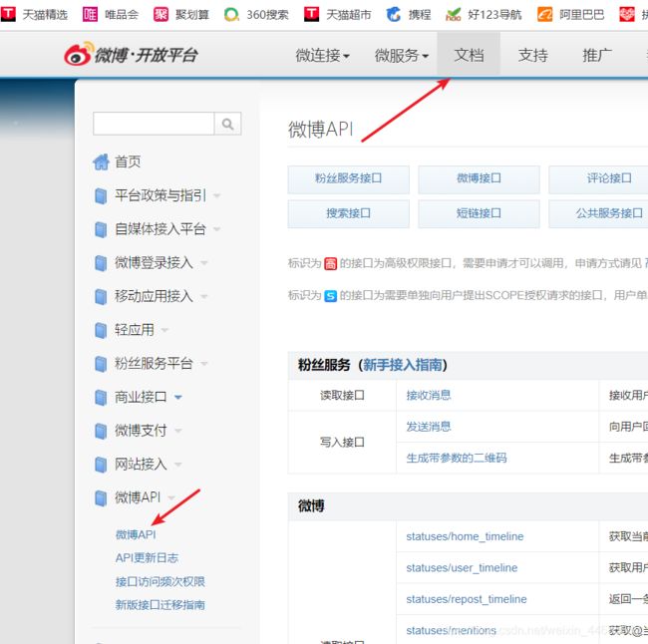Click the 粉丝服务接口 button
The width and height of the screenshot is (648, 644).
(348, 179)
